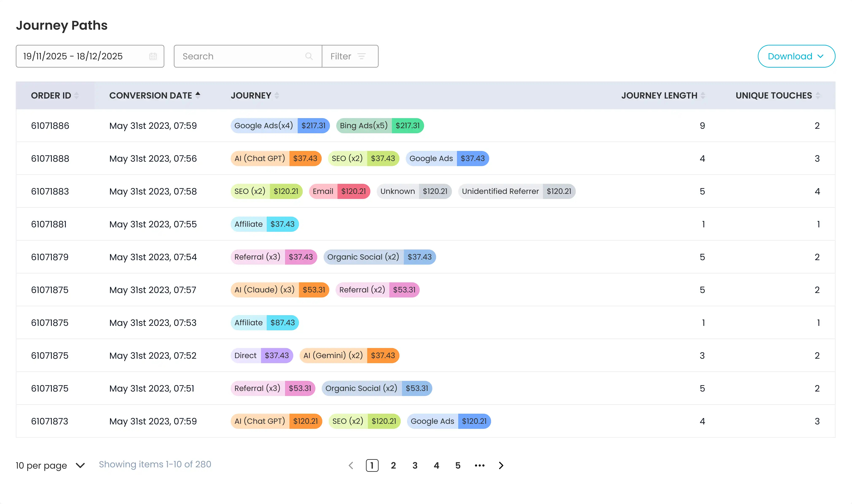Click 'Showing items 1-10 of 280' text

click(x=155, y=464)
